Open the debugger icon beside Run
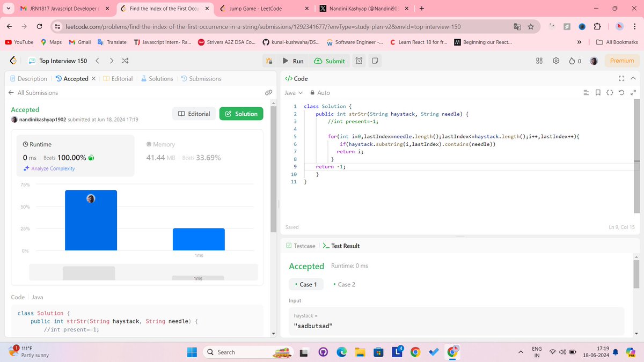 pyautogui.click(x=269, y=61)
